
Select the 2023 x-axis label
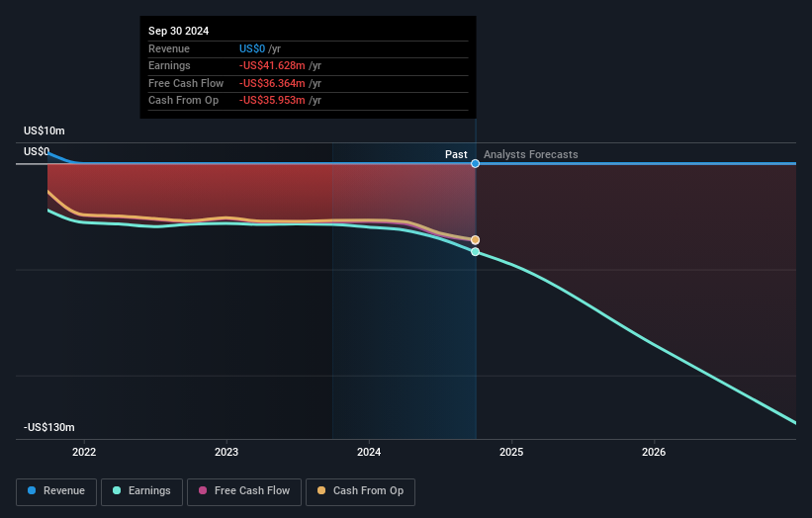226,452
